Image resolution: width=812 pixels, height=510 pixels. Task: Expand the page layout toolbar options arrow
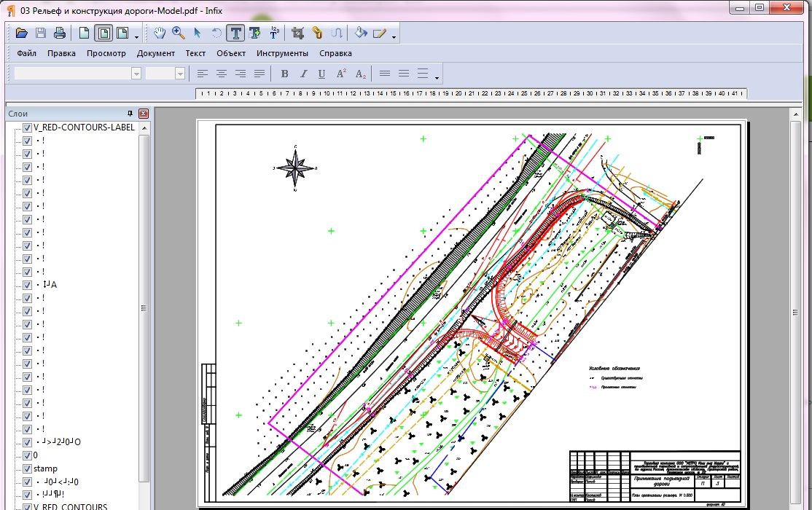(x=136, y=36)
